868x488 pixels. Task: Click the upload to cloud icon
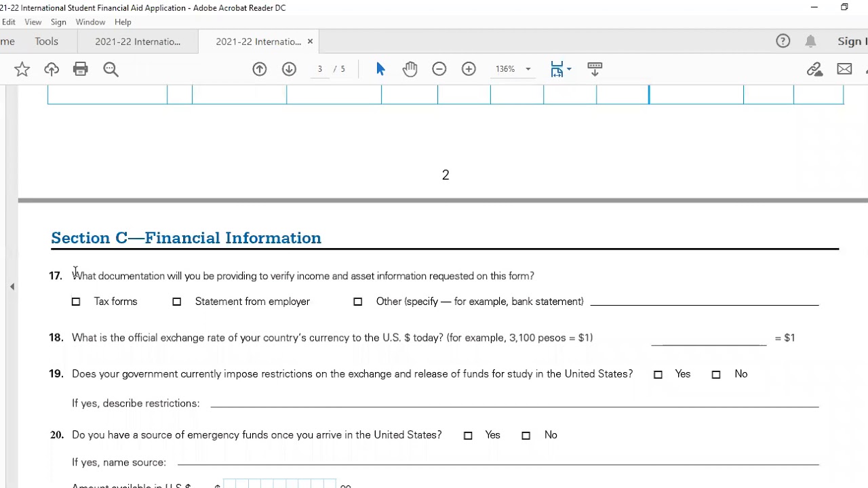(x=52, y=69)
